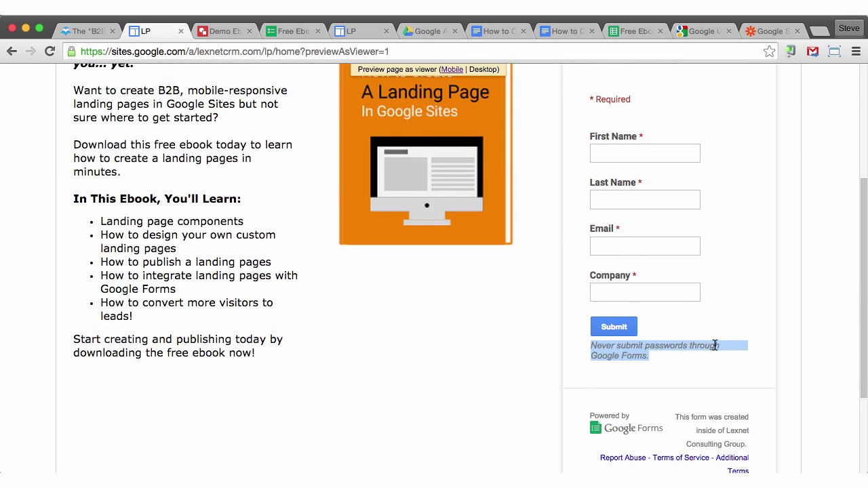Screen dimensions: 868x488
Task: Focus the Email input field
Action: click(x=645, y=246)
